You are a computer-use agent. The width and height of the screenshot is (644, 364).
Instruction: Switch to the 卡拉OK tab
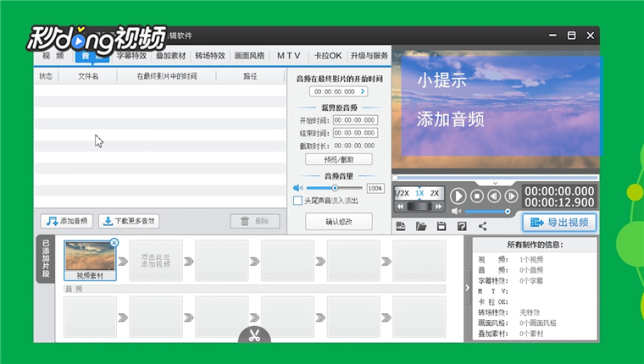click(328, 56)
